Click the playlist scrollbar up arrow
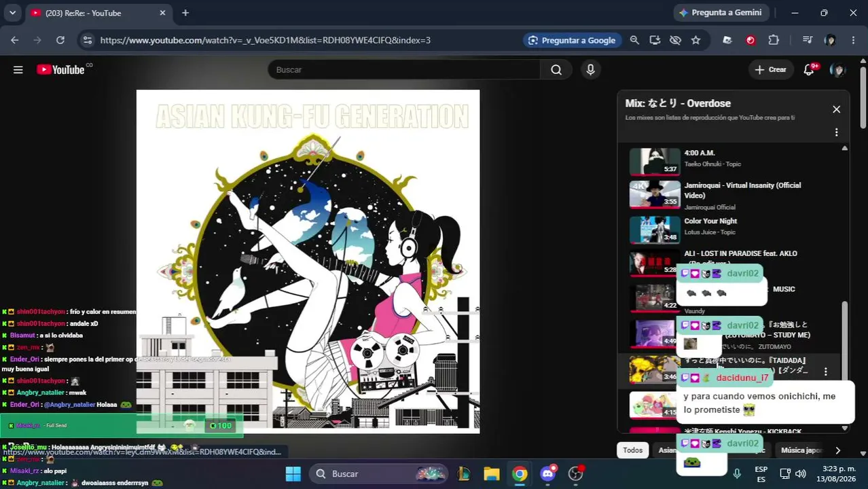 (844, 148)
